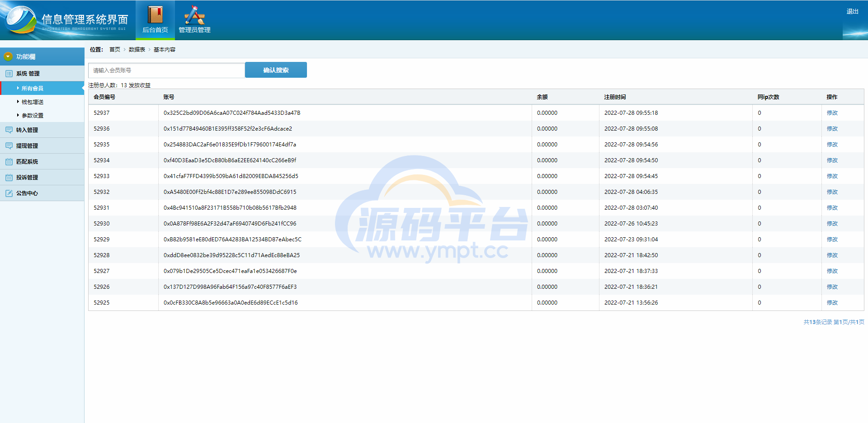Expand the 匹配系统 menu section
The image size is (868, 423).
pyautogui.click(x=42, y=161)
